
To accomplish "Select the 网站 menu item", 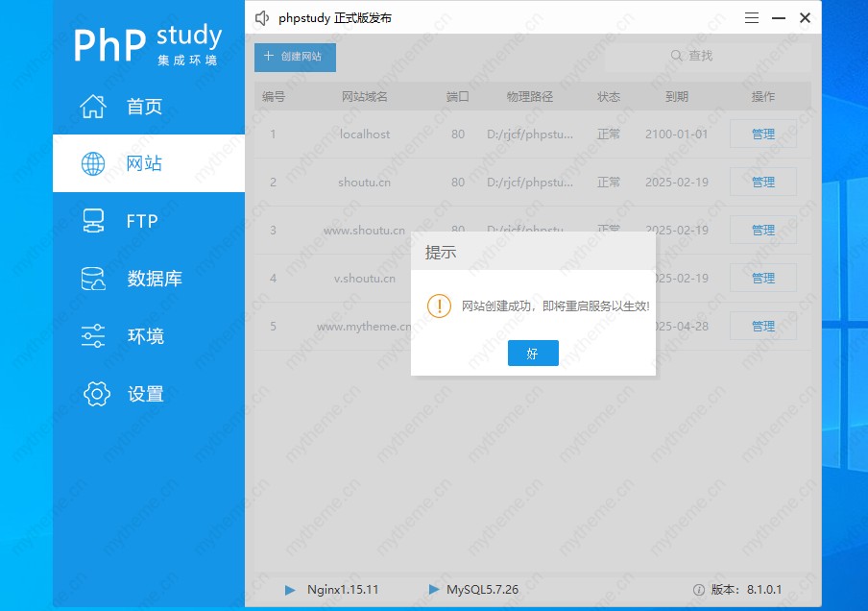I will [149, 163].
